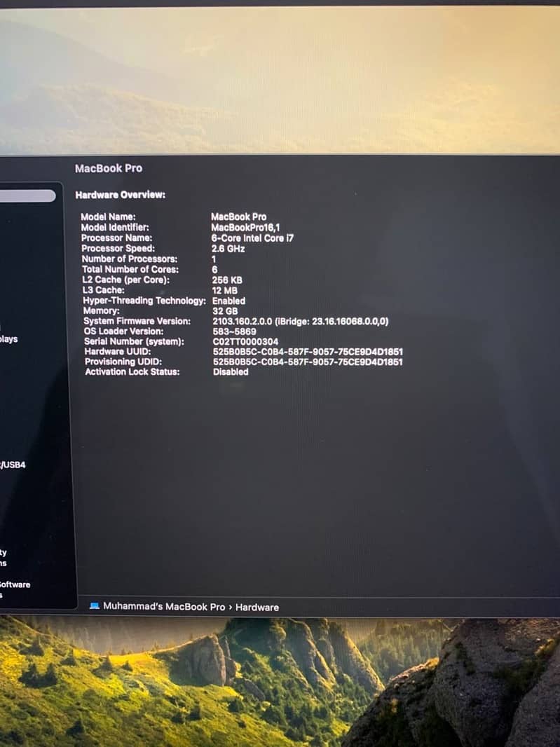Click the "OS Loader Version:" label
The height and width of the screenshot is (747, 560).
tap(123, 331)
